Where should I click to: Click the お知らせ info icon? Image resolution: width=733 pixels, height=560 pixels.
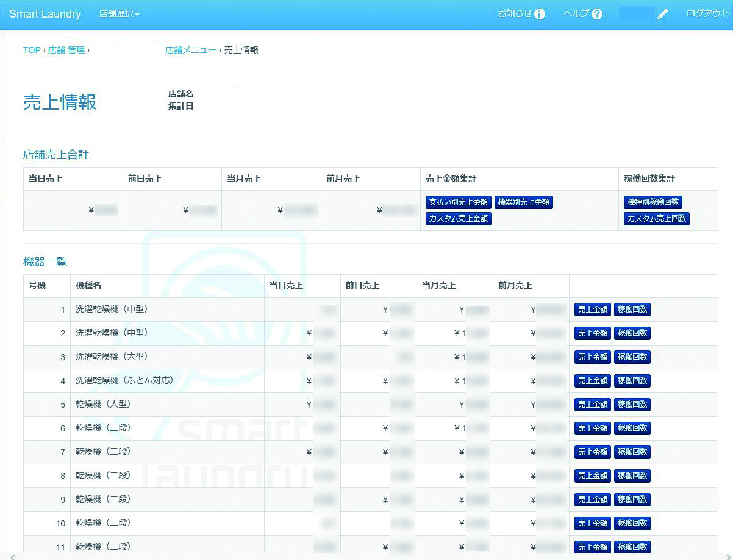tap(540, 14)
